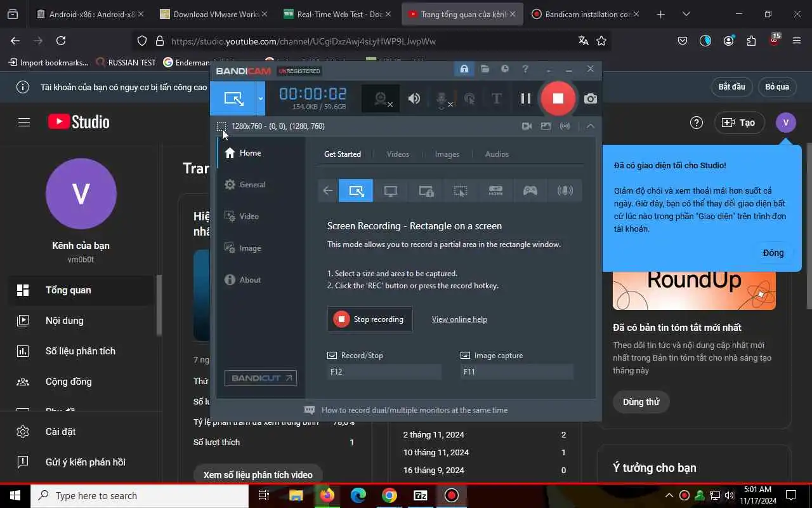Switch to Images tab in Bandicam
The image size is (812, 508).
pos(447,154)
